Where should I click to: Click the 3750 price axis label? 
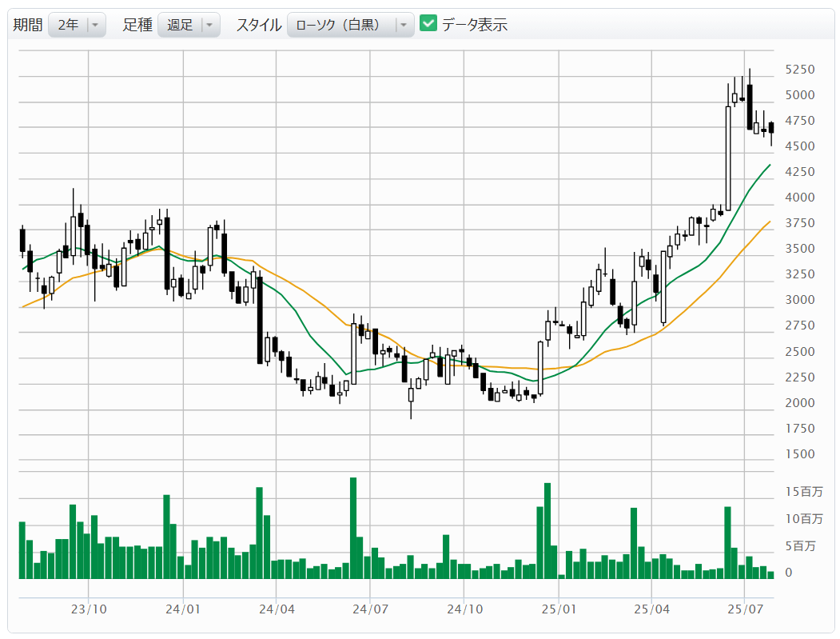point(800,223)
